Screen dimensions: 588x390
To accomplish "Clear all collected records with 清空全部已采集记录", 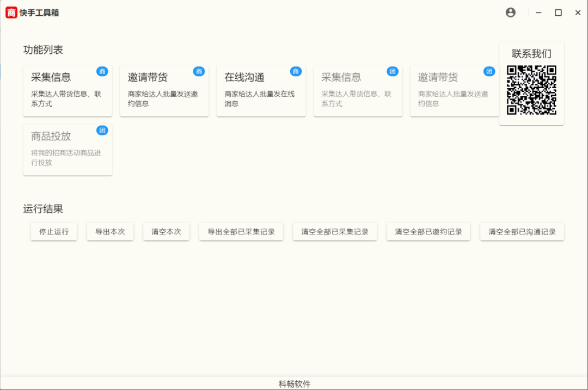I will pyautogui.click(x=335, y=231).
